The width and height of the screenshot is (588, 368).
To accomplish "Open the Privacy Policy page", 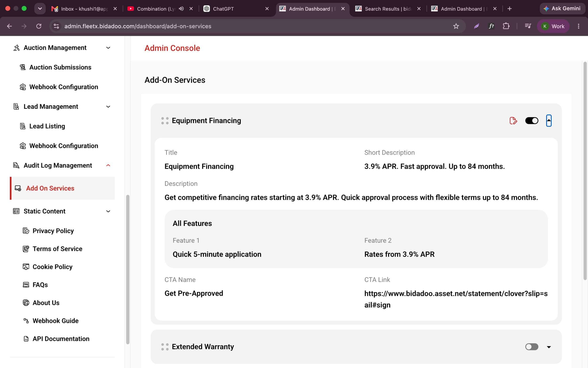I will point(53,231).
